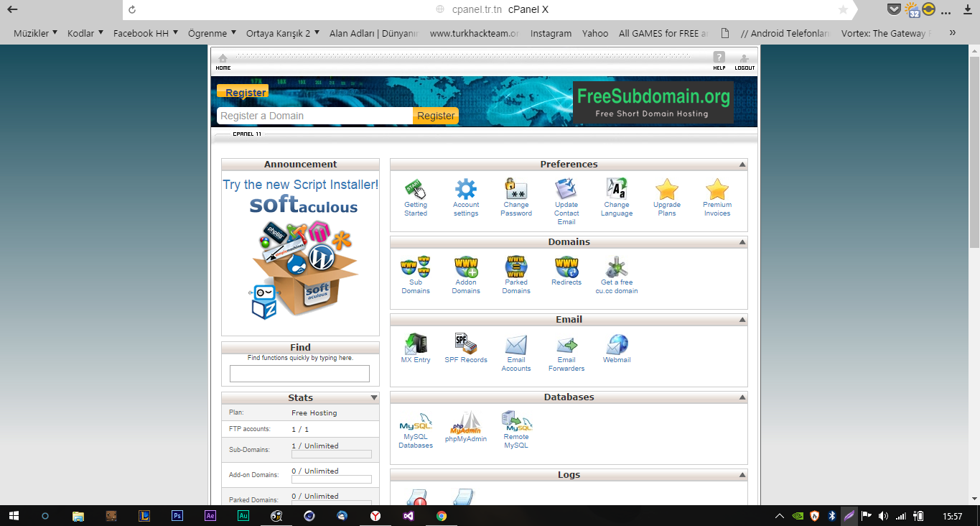Viewport: 980px width, 526px height.
Task: Click into the Find functions search box
Action: (299, 374)
